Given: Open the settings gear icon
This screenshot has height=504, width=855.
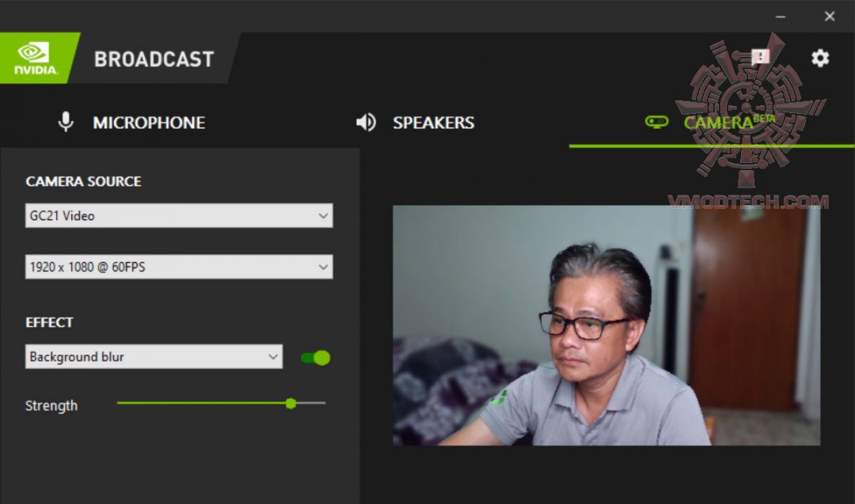Looking at the screenshot, I should [x=820, y=59].
